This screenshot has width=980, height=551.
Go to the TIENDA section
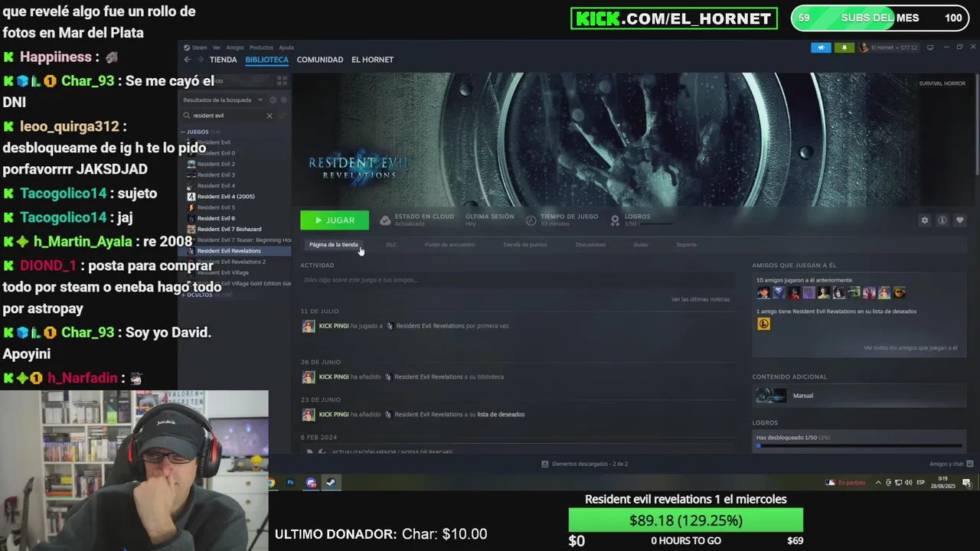tap(223, 60)
